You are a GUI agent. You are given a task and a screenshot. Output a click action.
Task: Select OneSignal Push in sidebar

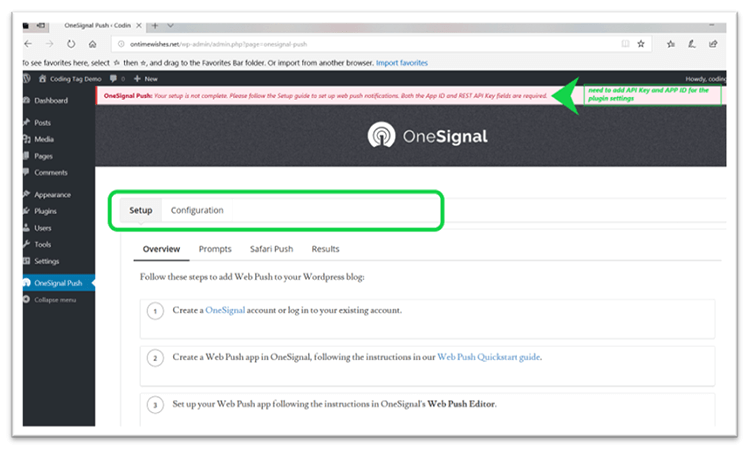click(x=58, y=283)
